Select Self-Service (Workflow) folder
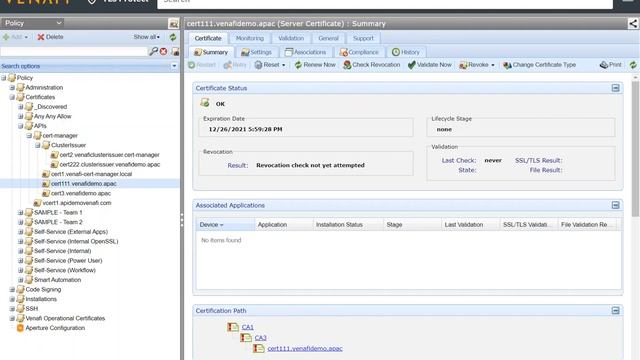This screenshot has width=640, height=360. (x=65, y=271)
